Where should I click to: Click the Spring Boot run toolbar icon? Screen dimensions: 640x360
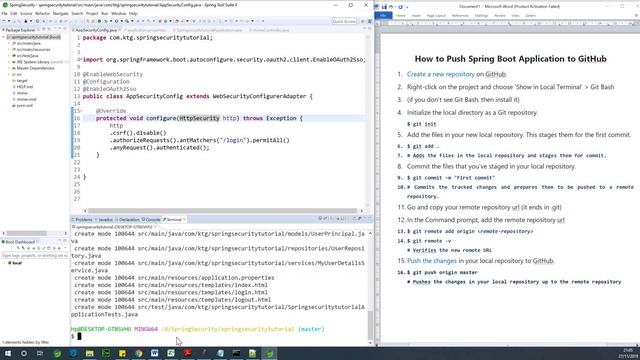(99, 21)
